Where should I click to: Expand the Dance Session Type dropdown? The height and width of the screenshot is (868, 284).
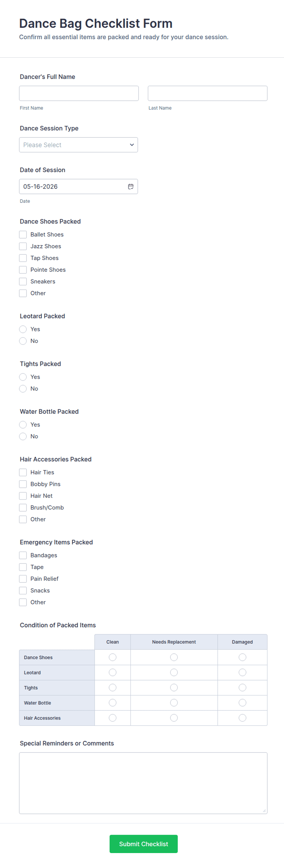(78, 145)
